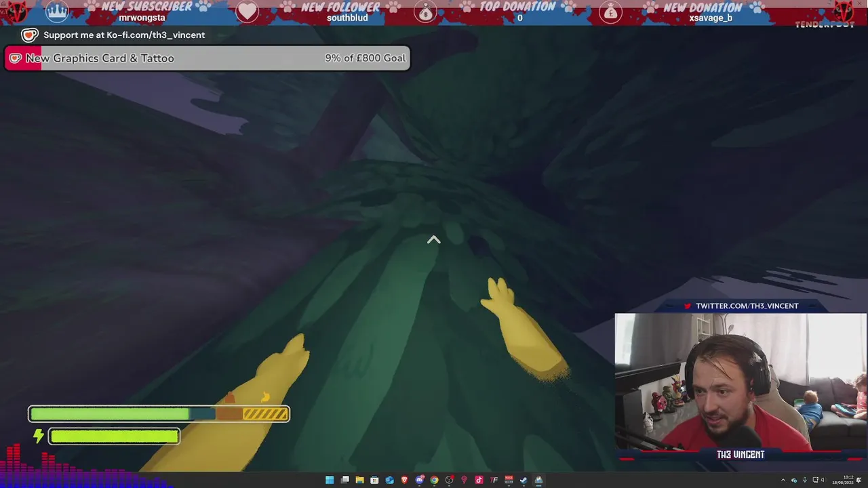Screen dimensions: 868x488
Task: Click the lightning bolt stamina icon
Action: click(39, 436)
